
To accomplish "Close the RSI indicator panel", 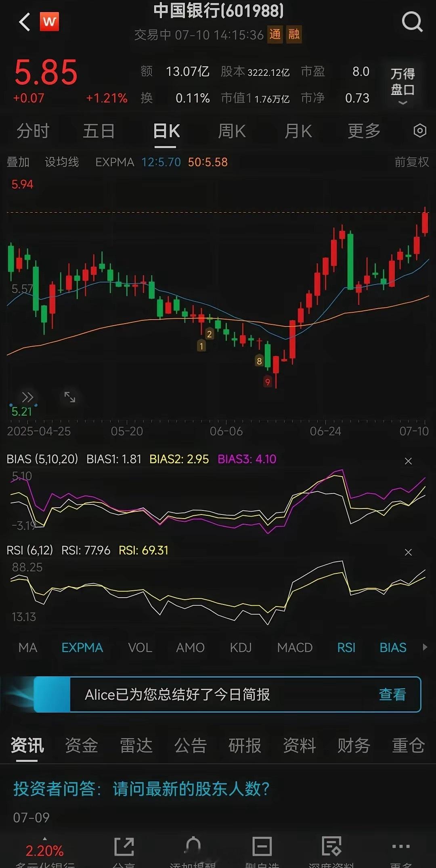I will click(408, 552).
